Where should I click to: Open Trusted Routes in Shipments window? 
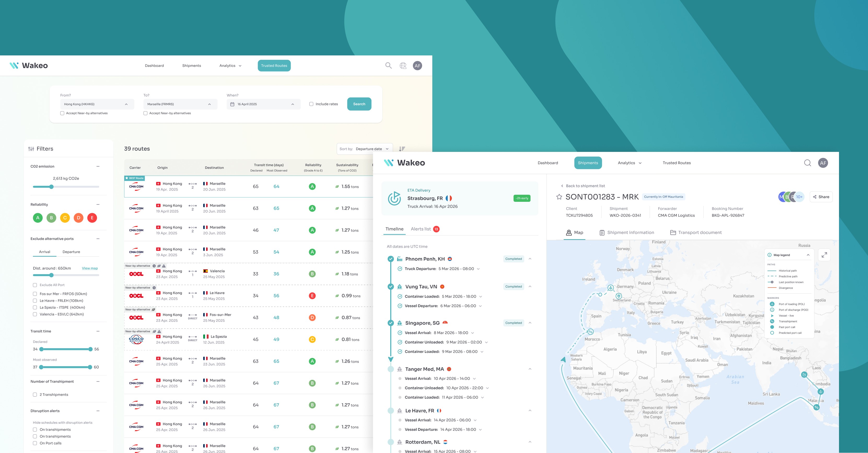coord(677,163)
